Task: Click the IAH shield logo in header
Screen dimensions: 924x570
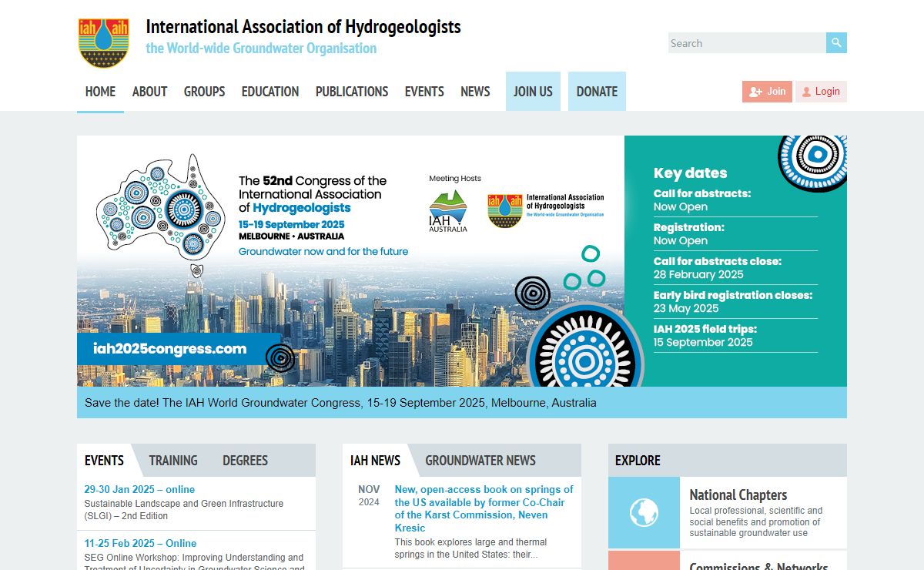Action: 104,43
